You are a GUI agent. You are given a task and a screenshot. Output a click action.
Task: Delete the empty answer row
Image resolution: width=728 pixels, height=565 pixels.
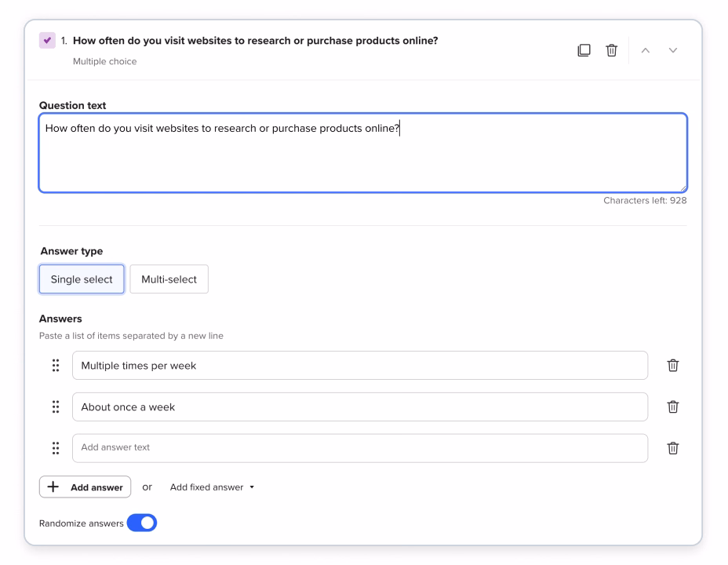[673, 448]
